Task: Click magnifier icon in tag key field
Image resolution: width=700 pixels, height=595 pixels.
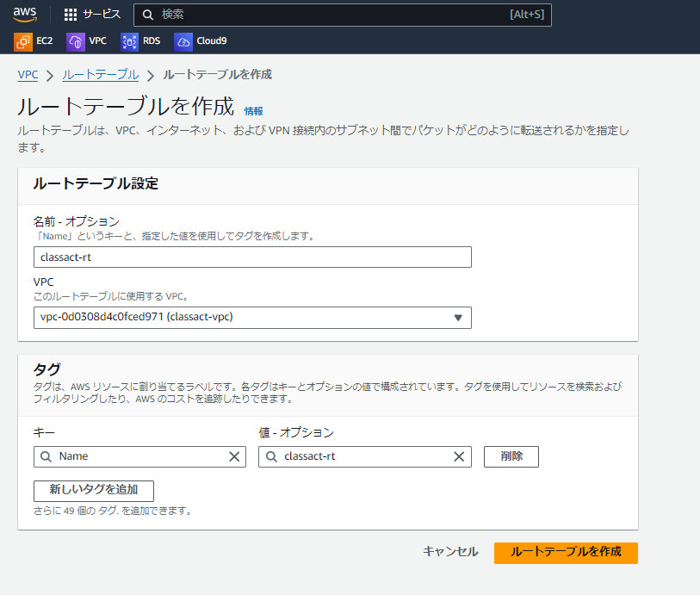Action: pos(46,456)
